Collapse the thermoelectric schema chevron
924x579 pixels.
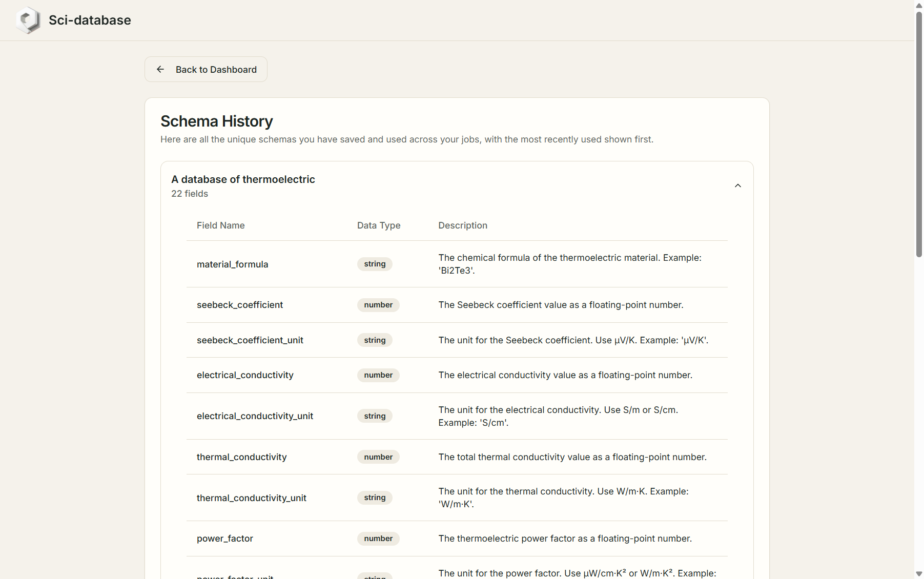click(x=738, y=185)
